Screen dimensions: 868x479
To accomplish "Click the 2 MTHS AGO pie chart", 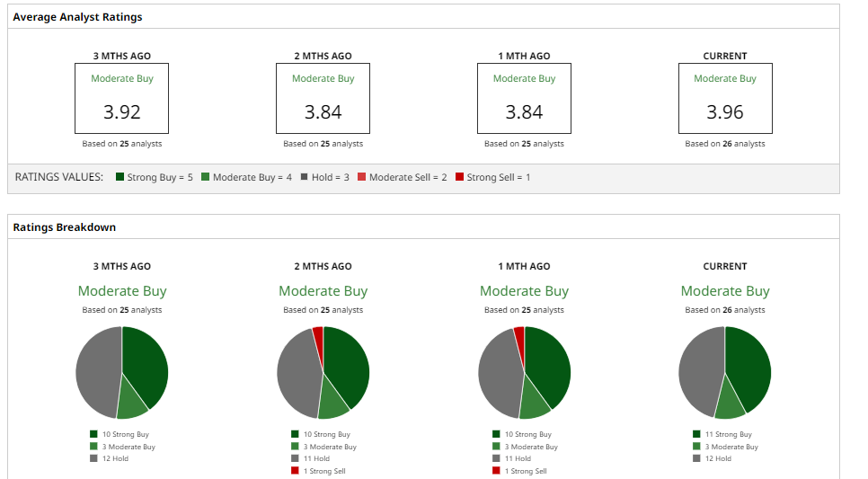I will pos(323,373).
